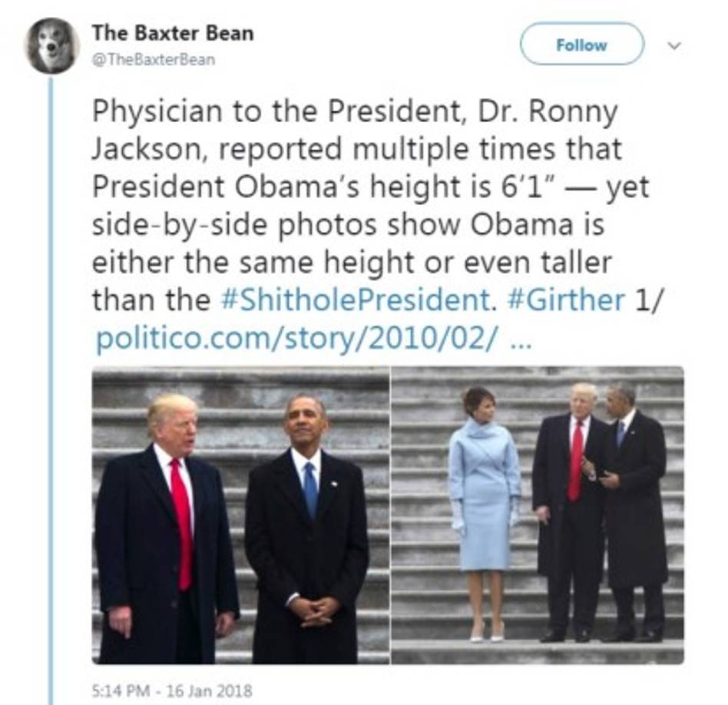This screenshot has height=705, width=728.
Task: Click the Baxter Bean dog avatar
Action: (51, 45)
